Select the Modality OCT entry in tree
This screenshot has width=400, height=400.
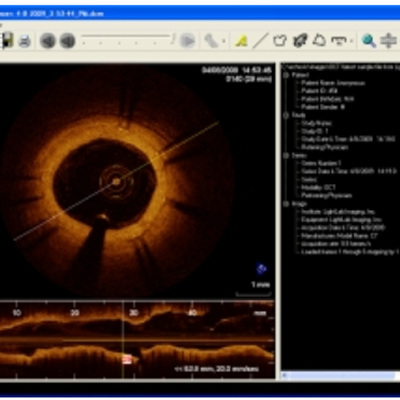click(318, 187)
